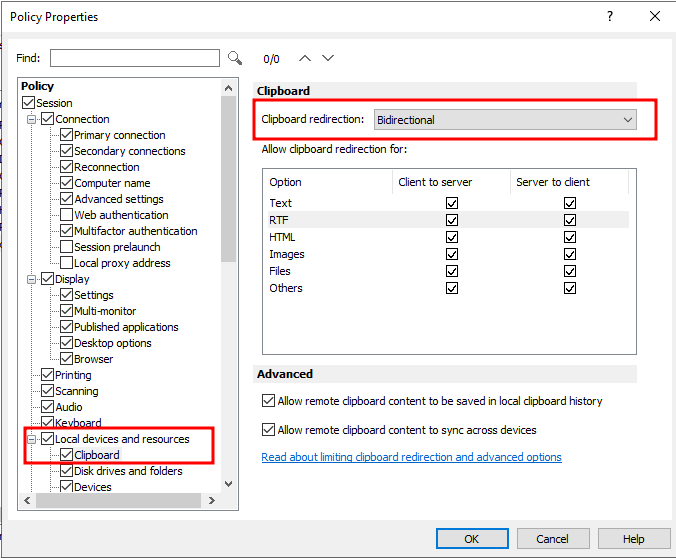This screenshot has width=676, height=558.
Task: Open the clipboard redirection help link
Action: coord(411,457)
